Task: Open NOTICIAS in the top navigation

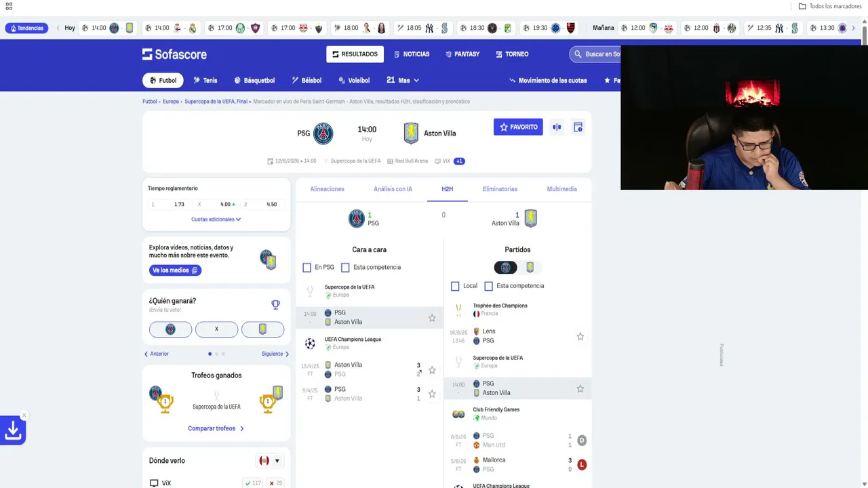Action: [411, 54]
